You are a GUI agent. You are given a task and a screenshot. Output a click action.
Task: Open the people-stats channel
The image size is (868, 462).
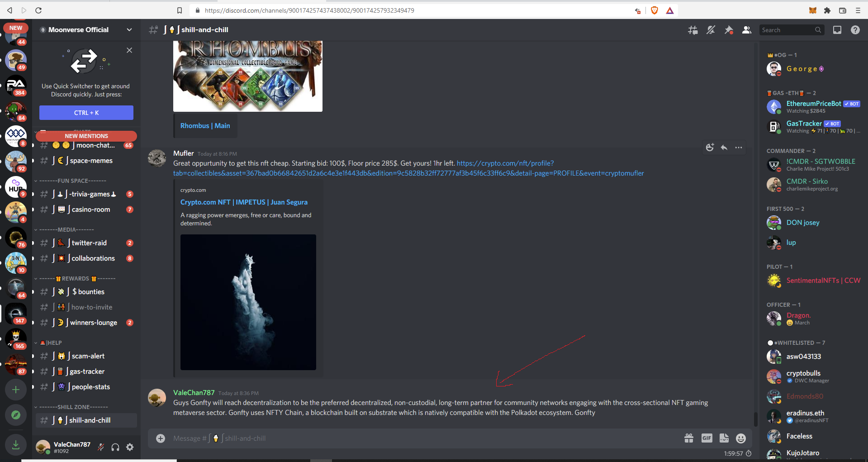(86, 387)
